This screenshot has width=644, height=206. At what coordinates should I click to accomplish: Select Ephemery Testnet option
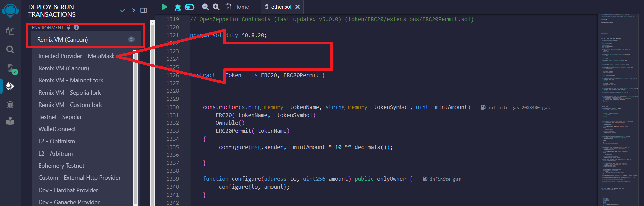click(x=61, y=166)
